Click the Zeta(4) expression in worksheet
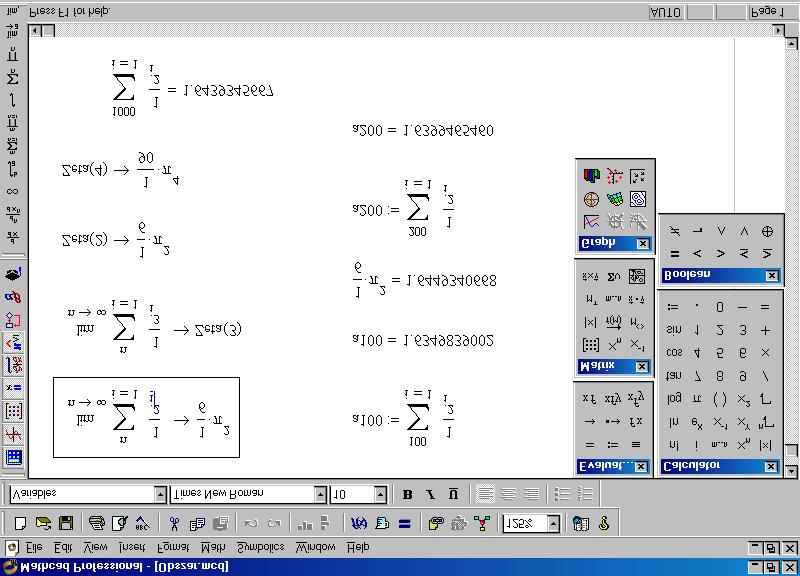Viewport: 800px width, 576px height. click(x=120, y=170)
